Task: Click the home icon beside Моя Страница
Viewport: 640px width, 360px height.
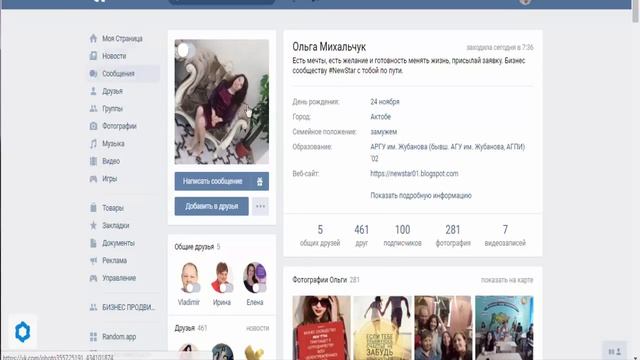Action: click(93, 38)
